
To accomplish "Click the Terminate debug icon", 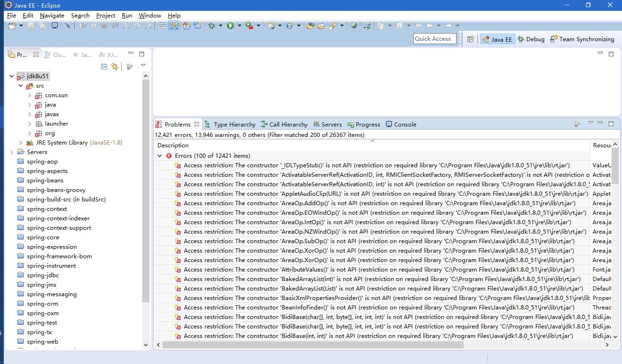I will pyautogui.click(x=104, y=26).
